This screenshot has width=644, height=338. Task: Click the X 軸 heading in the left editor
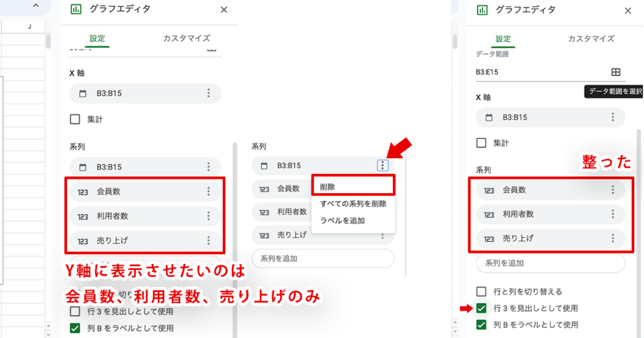click(x=77, y=73)
